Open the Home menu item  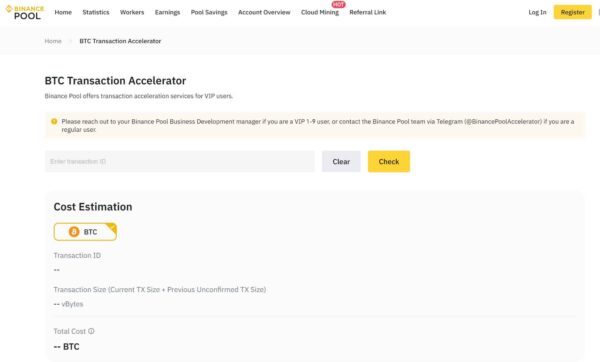coord(63,12)
